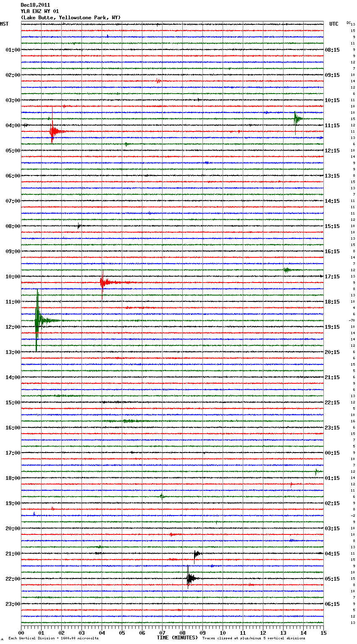
Task: Select the 23:00 MST row label
Action: pos(13,604)
